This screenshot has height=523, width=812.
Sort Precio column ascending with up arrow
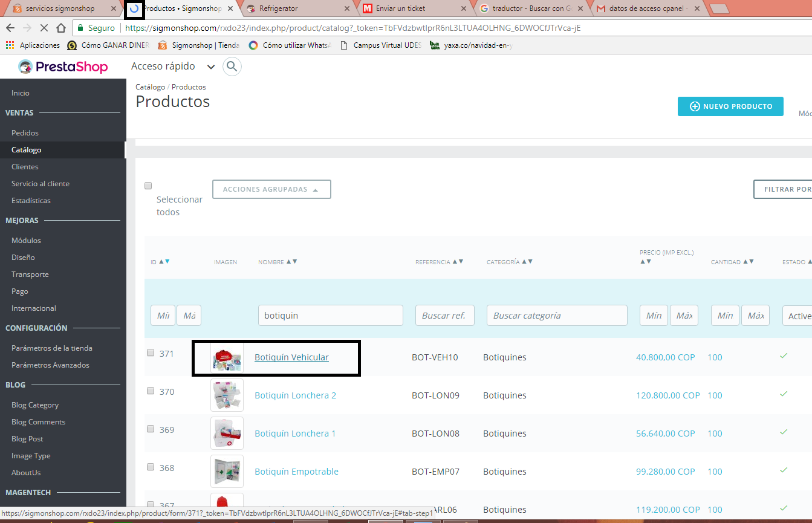pyautogui.click(x=643, y=262)
